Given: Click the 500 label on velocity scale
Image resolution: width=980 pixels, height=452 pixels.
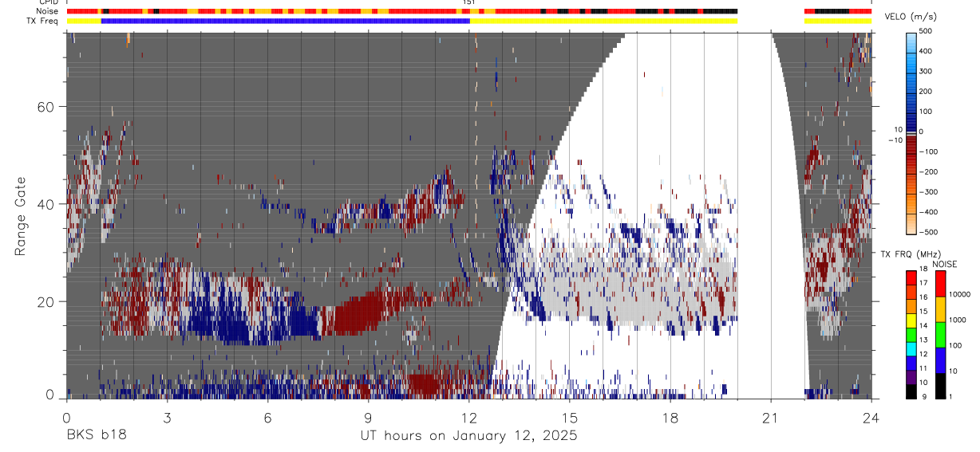Looking at the screenshot, I should pyautogui.click(x=927, y=31).
